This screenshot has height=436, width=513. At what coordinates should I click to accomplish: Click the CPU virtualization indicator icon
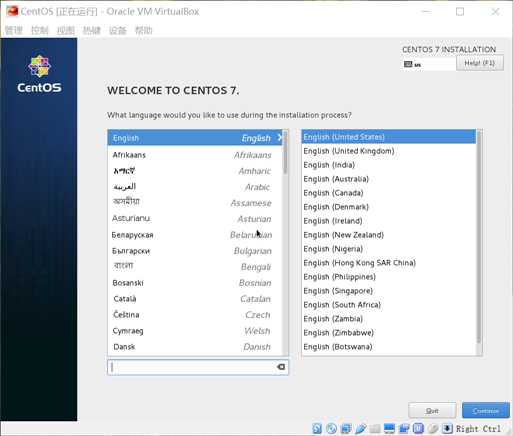[x=418, y=428]
